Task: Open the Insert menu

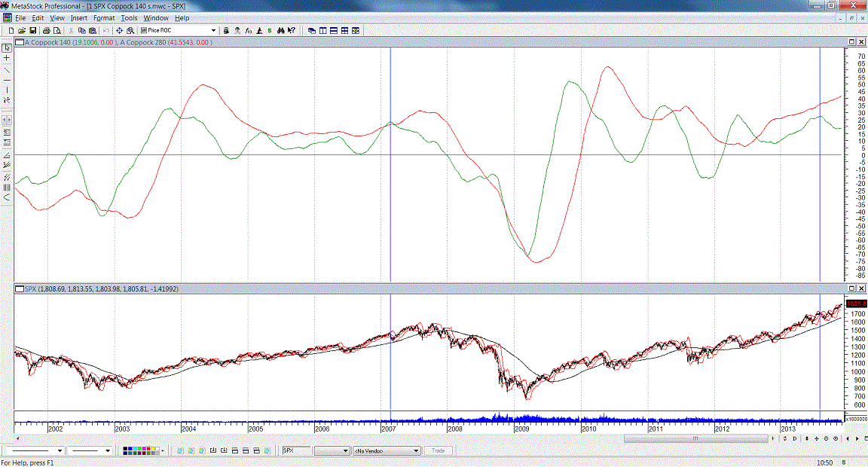Action: coord(79,17)
